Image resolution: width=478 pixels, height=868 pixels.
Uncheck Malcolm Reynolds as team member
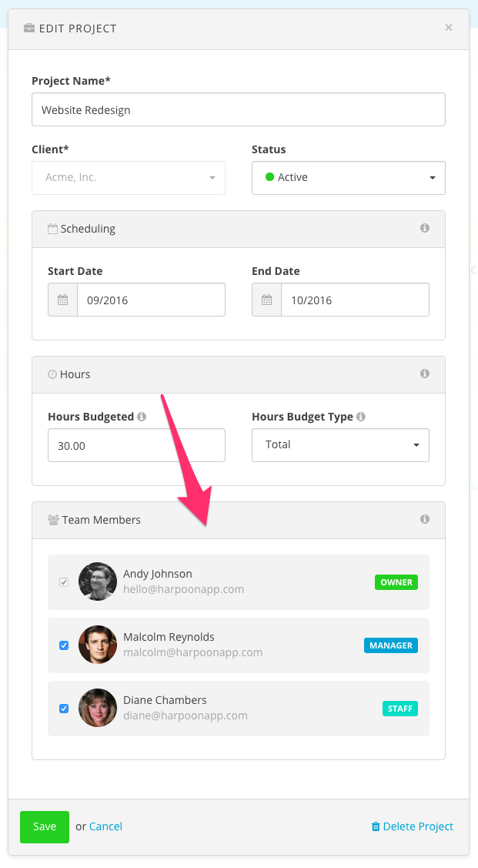(x=64, y=645)
